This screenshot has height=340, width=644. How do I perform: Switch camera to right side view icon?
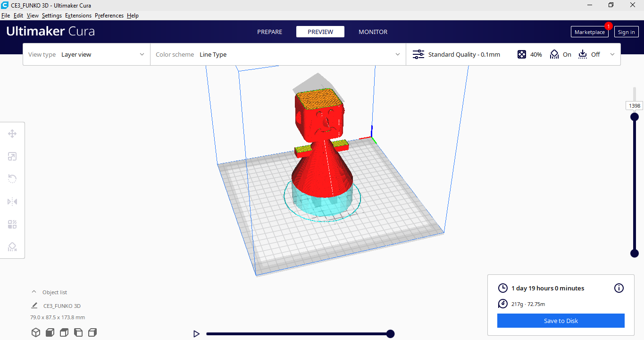pos(92,332)
